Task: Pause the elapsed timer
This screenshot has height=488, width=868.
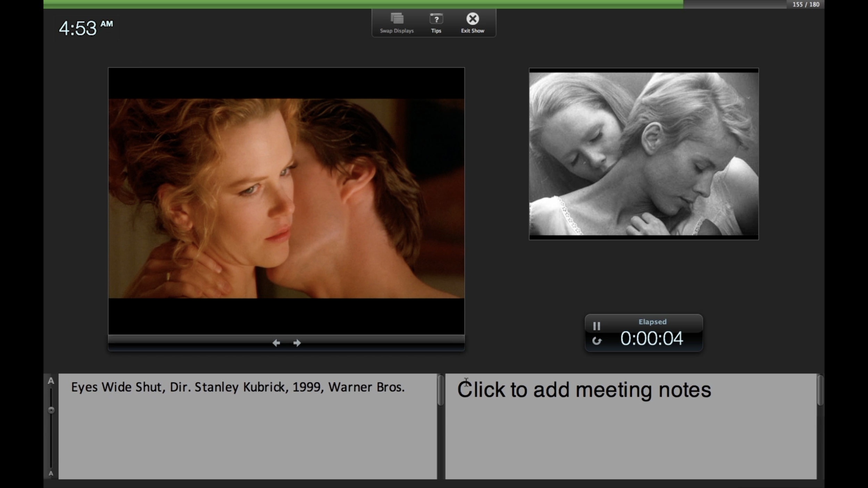Action: (596, 326)
